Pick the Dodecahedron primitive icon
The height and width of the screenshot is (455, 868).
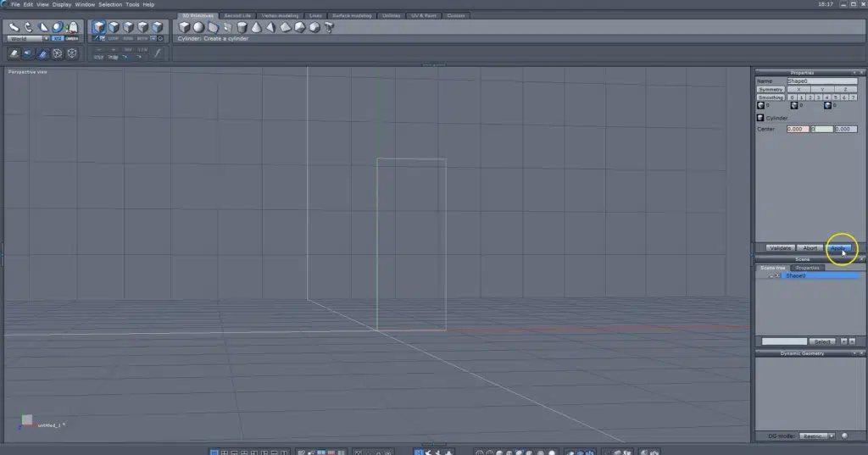[314, 27]
